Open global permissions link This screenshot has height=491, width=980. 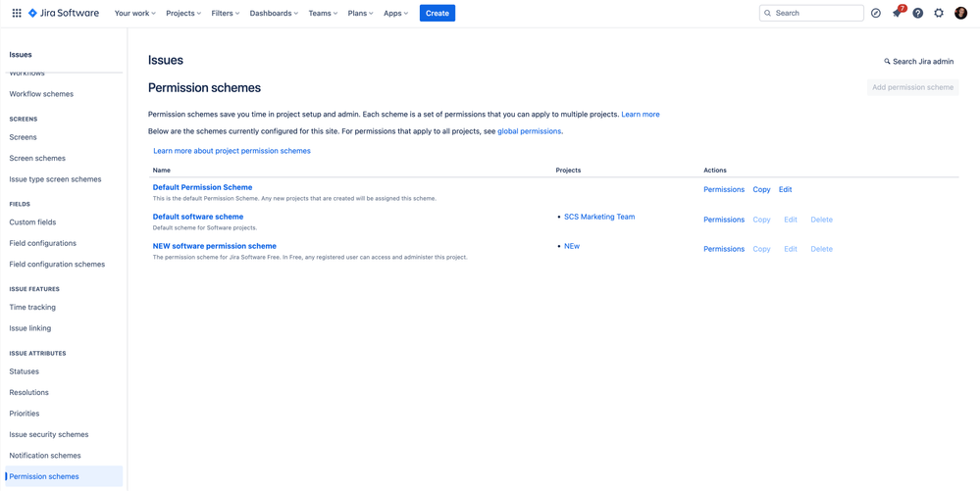[x=530, y=131]
